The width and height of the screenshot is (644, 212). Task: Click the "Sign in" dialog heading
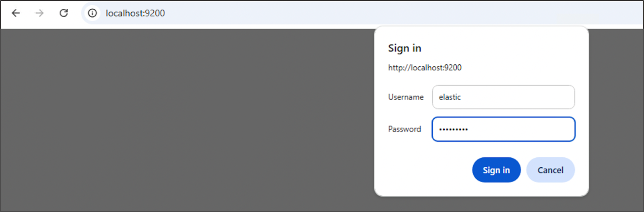pyautogui.click(x=405, y=48)
